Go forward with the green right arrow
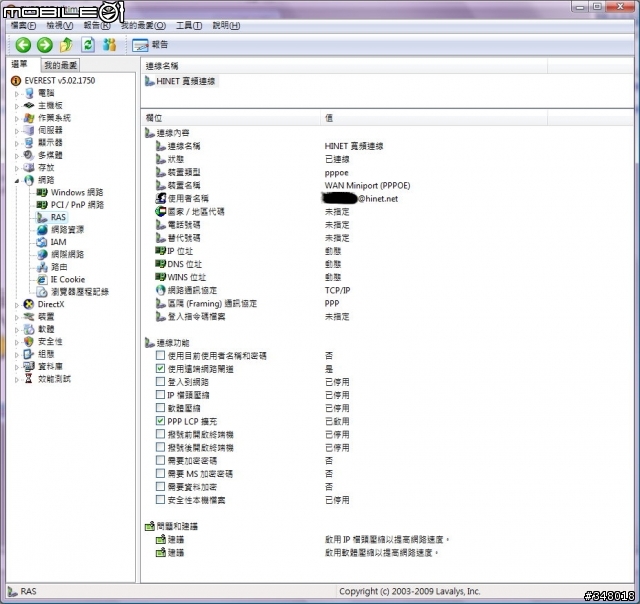Screen dimensions: 640x604 pyautogui.click(x=44, y=45)
